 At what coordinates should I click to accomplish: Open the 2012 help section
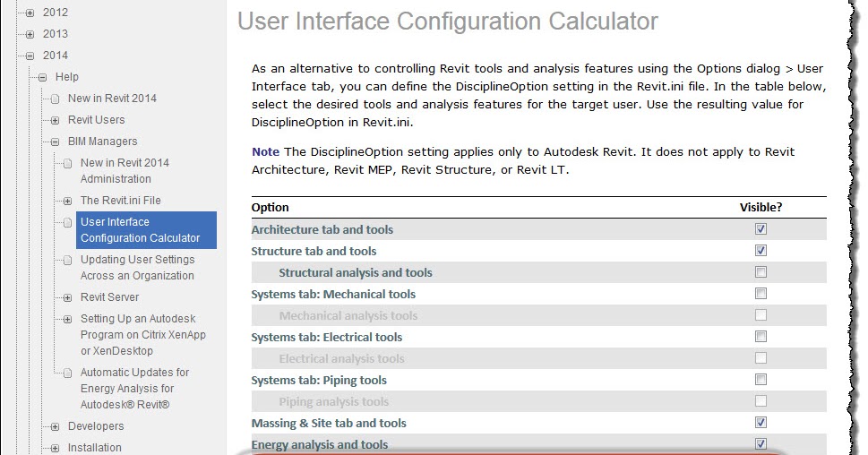56,13
